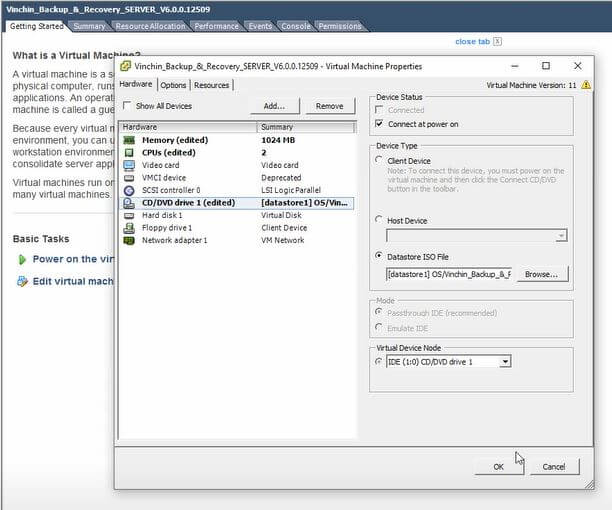The image size is (612, 510).
Task: Confirm with the OK button
Action: 498,467
